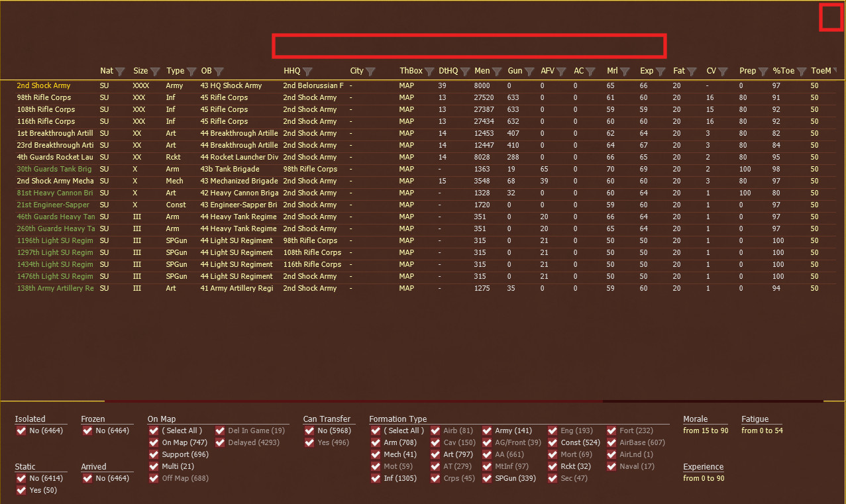The image size is (846, 504).
Task: Toggle Rckt (32) formation checkbox
Action: pyautogui.click(x=553, y=466)
